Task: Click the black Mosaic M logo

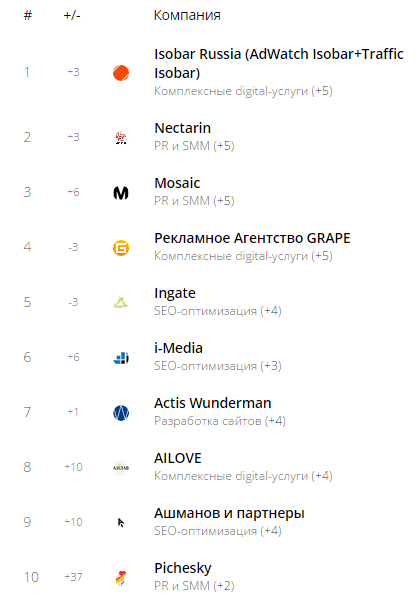Action: tap(121, 193)
